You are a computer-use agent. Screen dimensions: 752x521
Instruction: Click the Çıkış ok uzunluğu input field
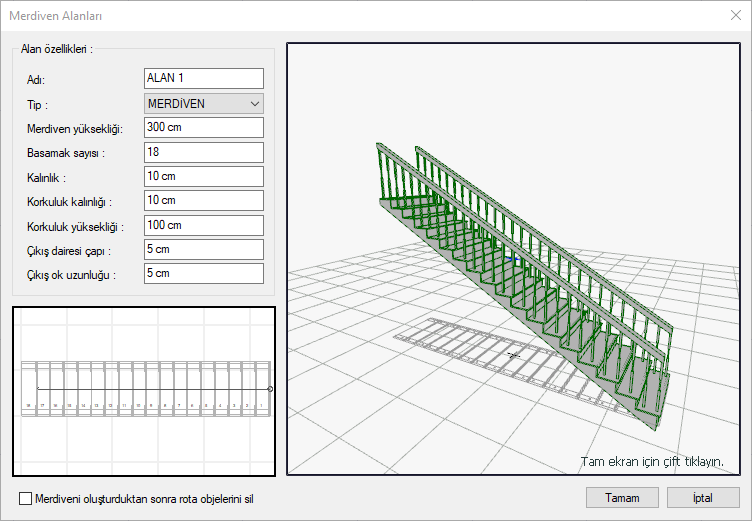point(203,273)
